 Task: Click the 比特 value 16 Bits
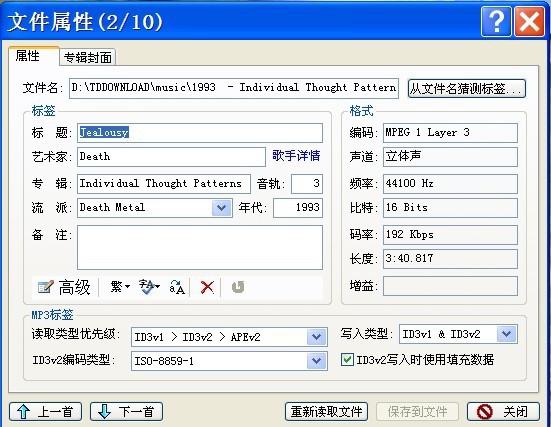click(450, 208)
